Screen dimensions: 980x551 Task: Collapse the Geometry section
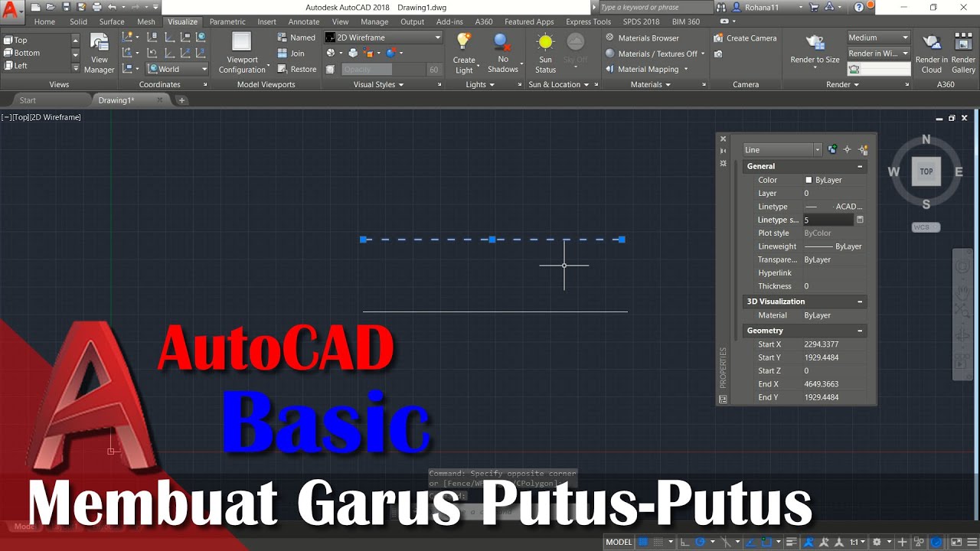860,331
